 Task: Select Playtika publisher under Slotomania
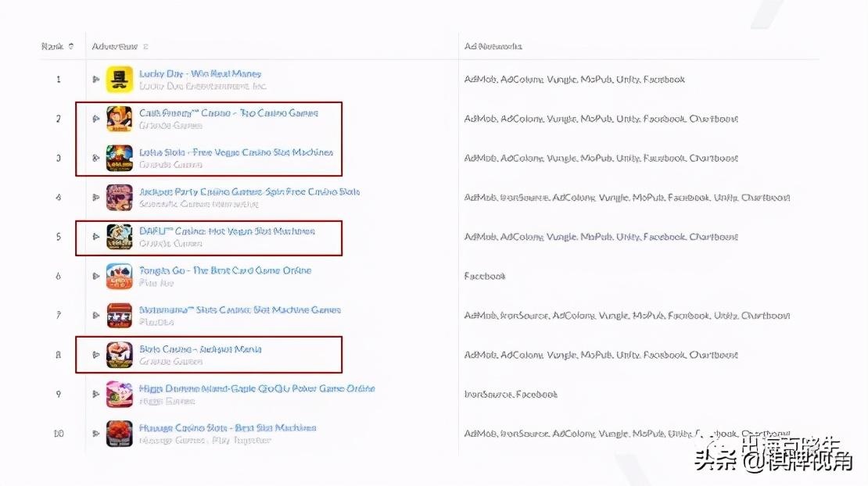[156, 323]
